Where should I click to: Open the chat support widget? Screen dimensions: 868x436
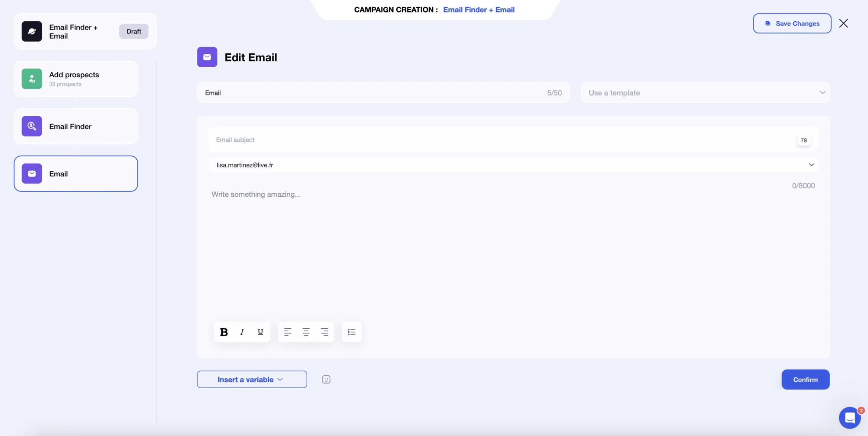(850, 418)
